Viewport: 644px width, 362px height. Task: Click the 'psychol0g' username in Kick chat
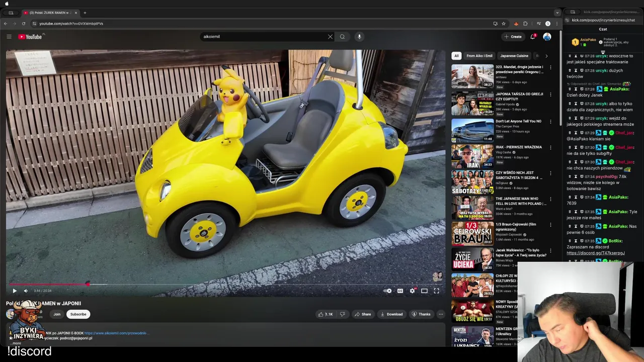point(606,176)
